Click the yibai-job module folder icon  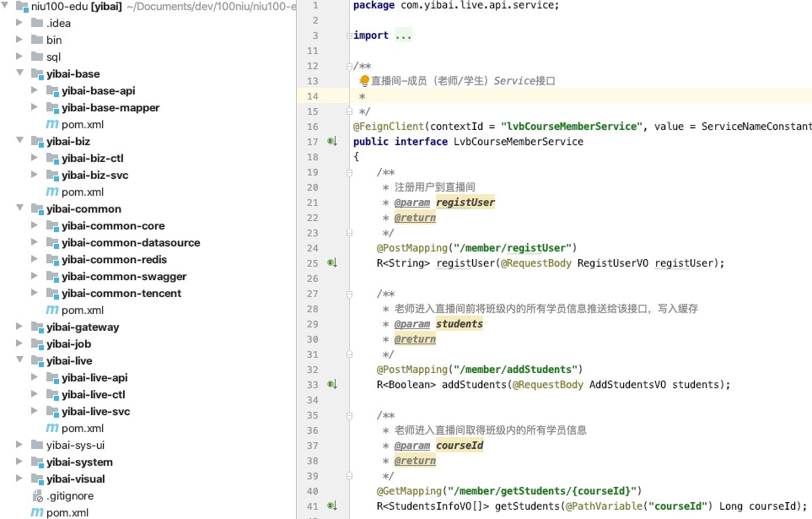coord(37,344)
